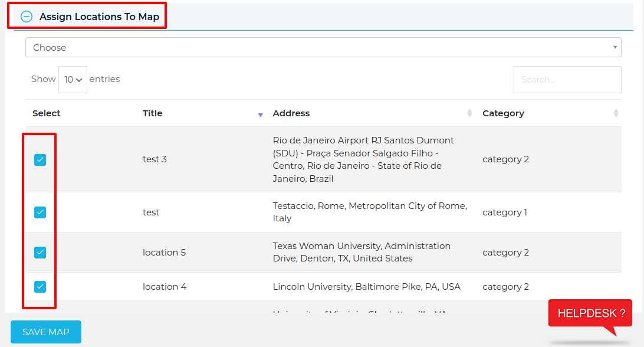Image resolution: width=644 pixels, height=347 pixels.
Task: Sort rows with the Category sort arrows
Action: point(617,113)
